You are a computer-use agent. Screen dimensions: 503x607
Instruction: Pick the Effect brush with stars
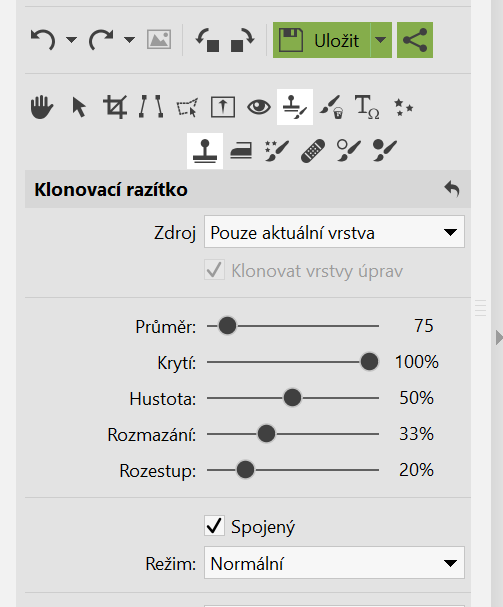pyautogui.click(x=277, y=151)
